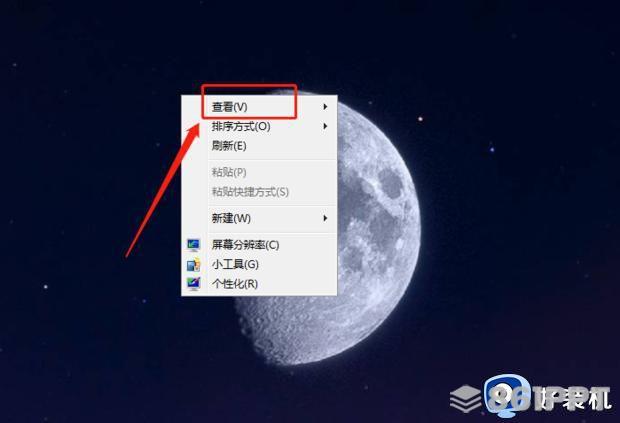Expand the arrow beside 新建(W)
Image resolution: width=620 pixels, height=423 pixels.
(x=325, y=218)
